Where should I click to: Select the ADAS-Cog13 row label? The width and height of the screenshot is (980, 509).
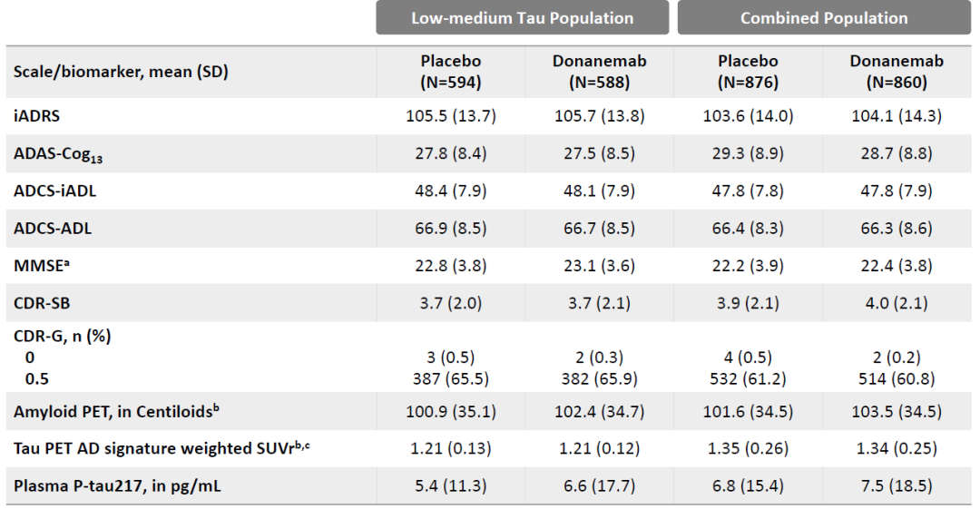(x=56, y=155)
